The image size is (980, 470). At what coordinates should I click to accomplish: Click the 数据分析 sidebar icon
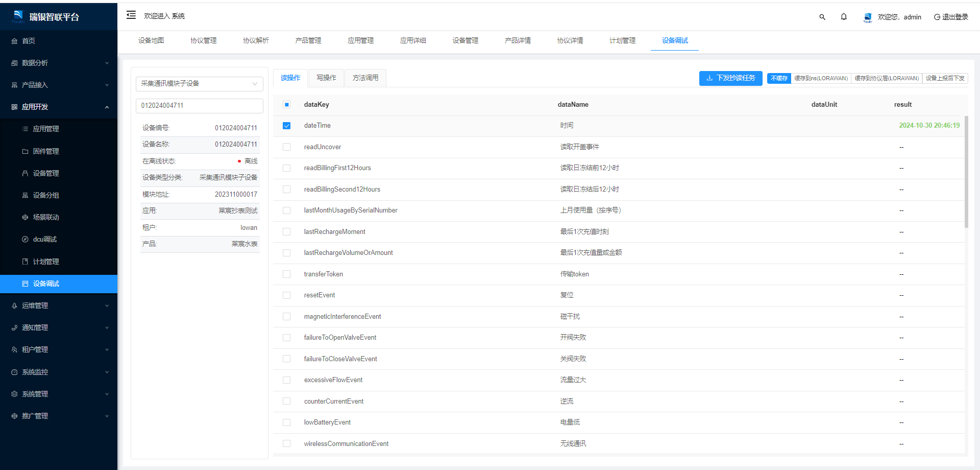pos(14,63)
